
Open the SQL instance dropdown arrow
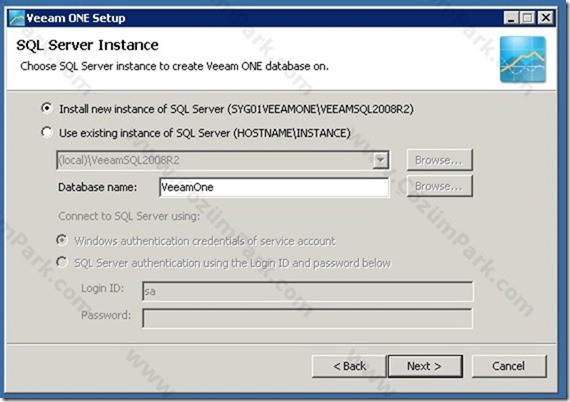[x=380, y=160]
